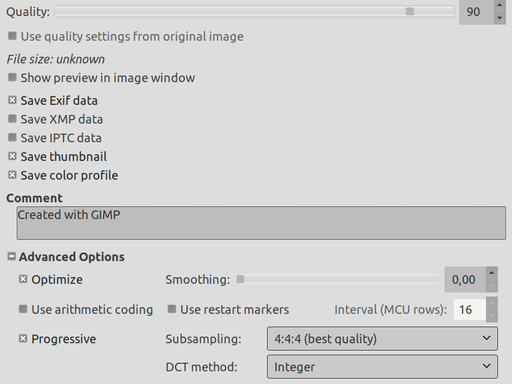The width and height of the screenshot is (512, 384).
Task: Open the DCT method dropdown
Action: pyautogui.click(x=382, y=367)
